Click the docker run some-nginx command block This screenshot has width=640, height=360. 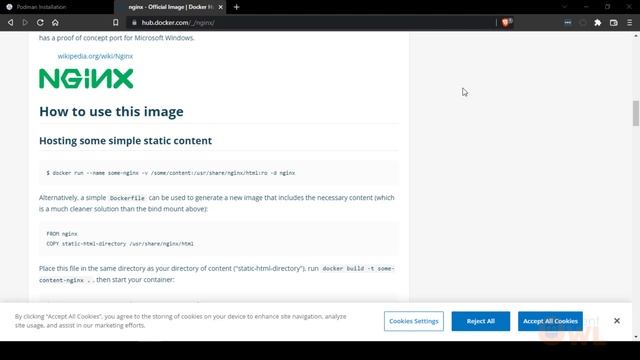click(219, 173)
